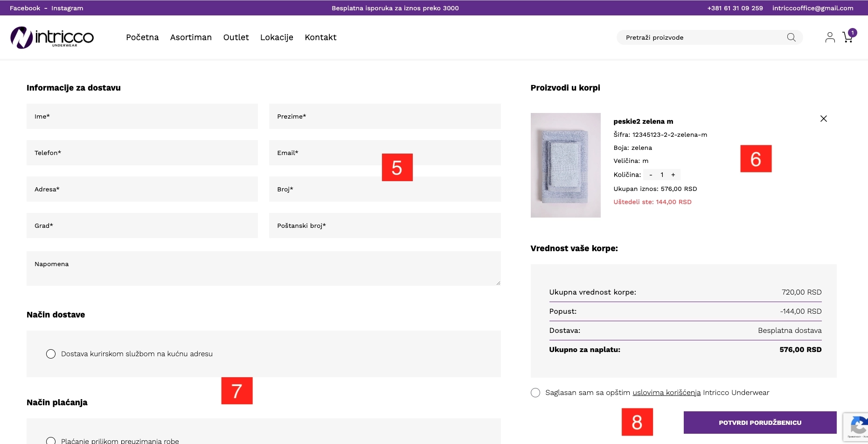Open the Facebook link
Viewport: 868px width, 444px height.
point(25,8)
